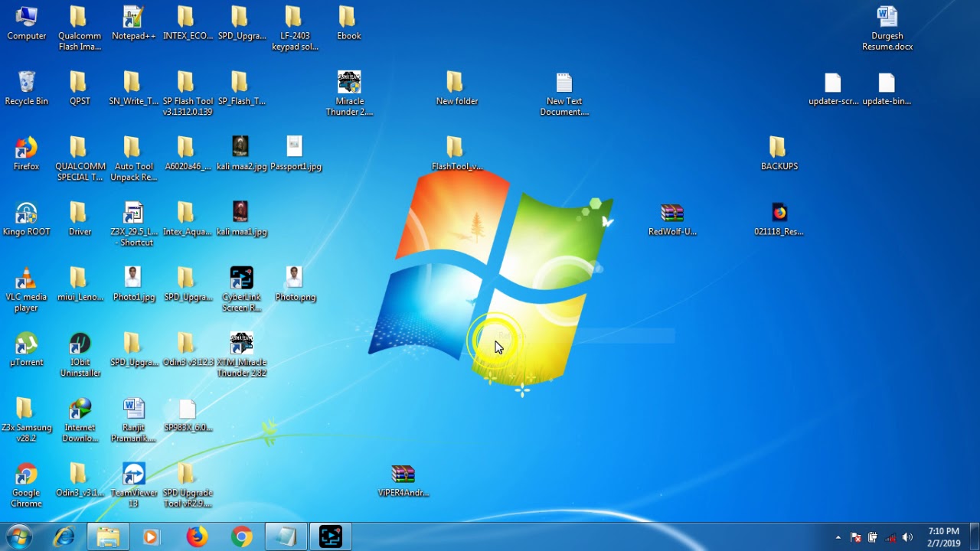The width and height of the screenshot is (980, 551).
Task: Open the Driver folder
Action: coord(80,218)
